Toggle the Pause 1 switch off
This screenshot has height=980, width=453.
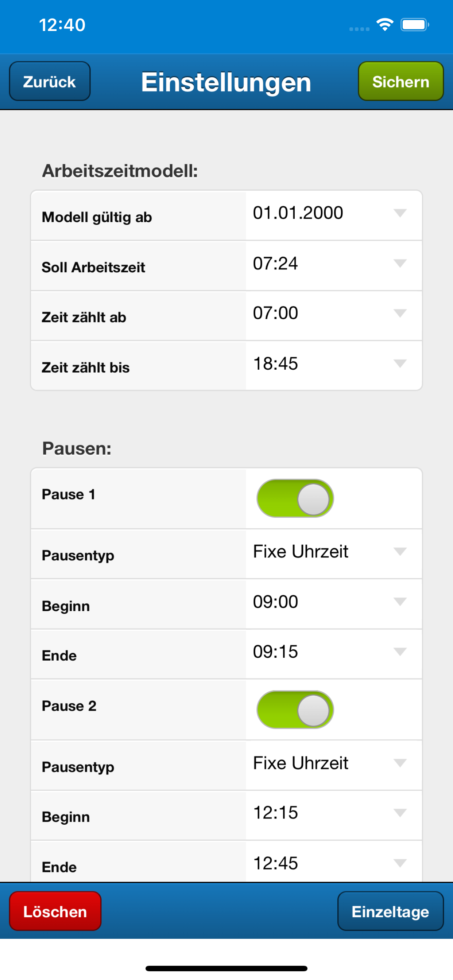[295, 498]
